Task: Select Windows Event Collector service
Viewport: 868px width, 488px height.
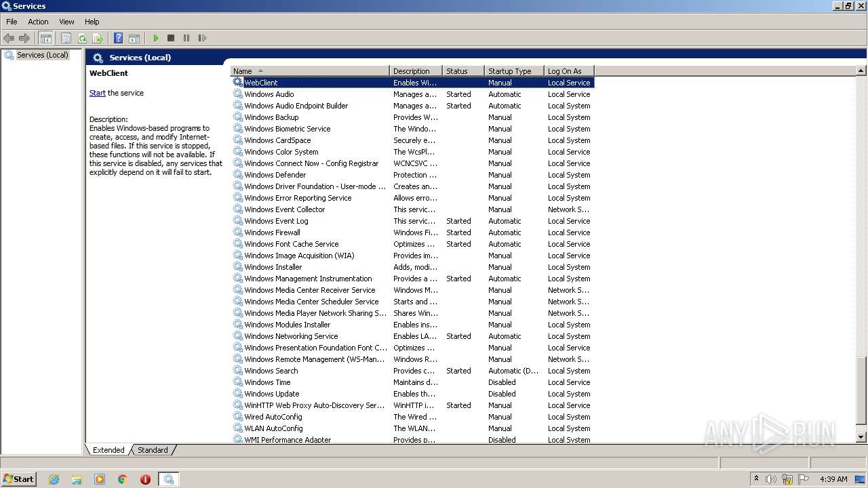Action: pyautogui.click(x=412, y=209)
